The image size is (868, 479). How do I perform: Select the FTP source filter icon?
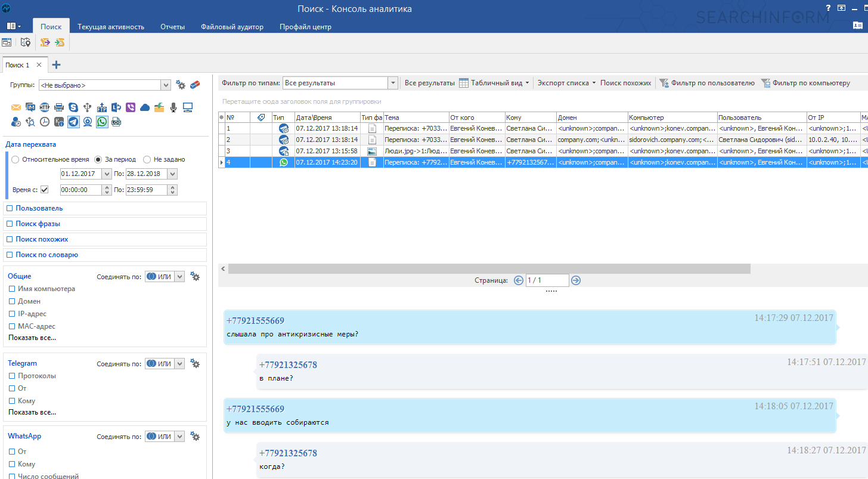[102, 107]
